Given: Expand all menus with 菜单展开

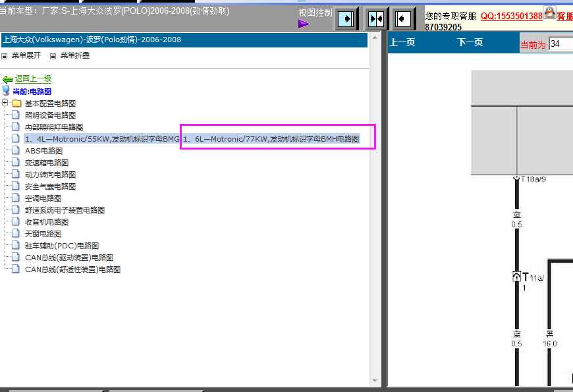Looking at the screenshot, I should click(x=26, y=55).
